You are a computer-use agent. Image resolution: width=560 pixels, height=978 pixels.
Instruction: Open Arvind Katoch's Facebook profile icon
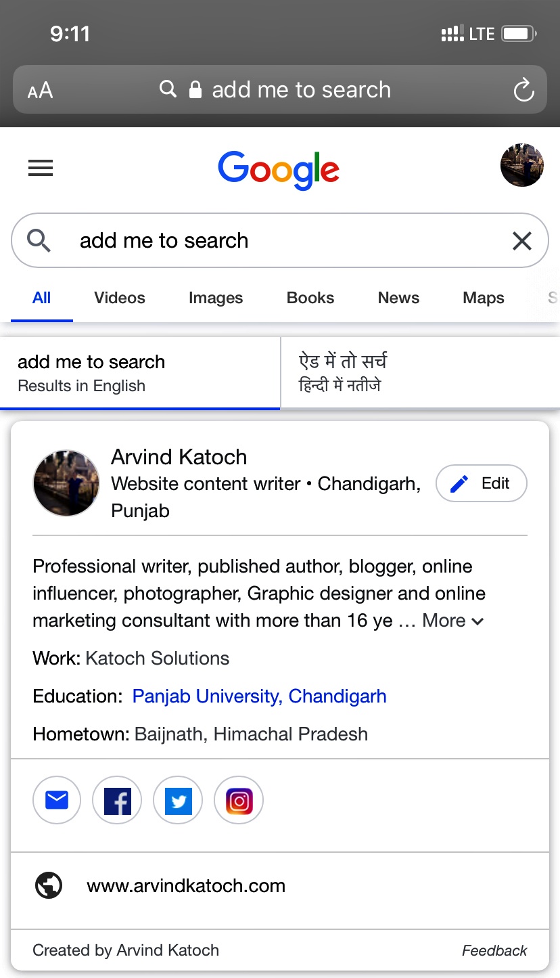point(117,800)
